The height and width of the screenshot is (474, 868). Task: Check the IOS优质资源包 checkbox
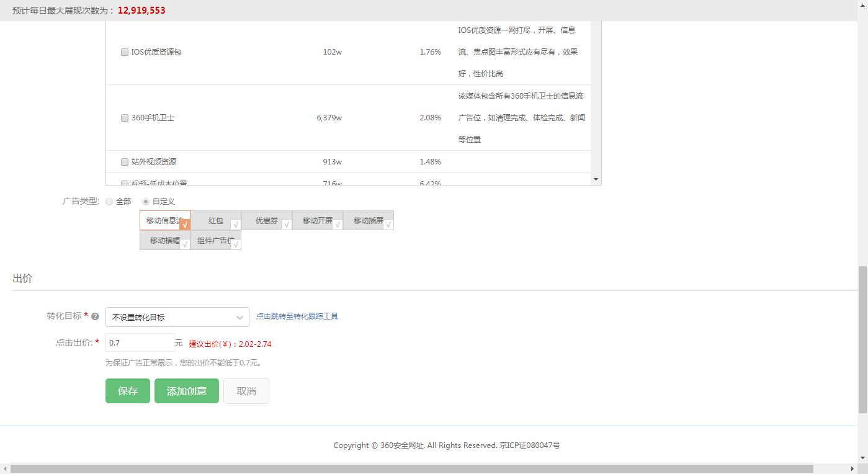coord(125,52)
